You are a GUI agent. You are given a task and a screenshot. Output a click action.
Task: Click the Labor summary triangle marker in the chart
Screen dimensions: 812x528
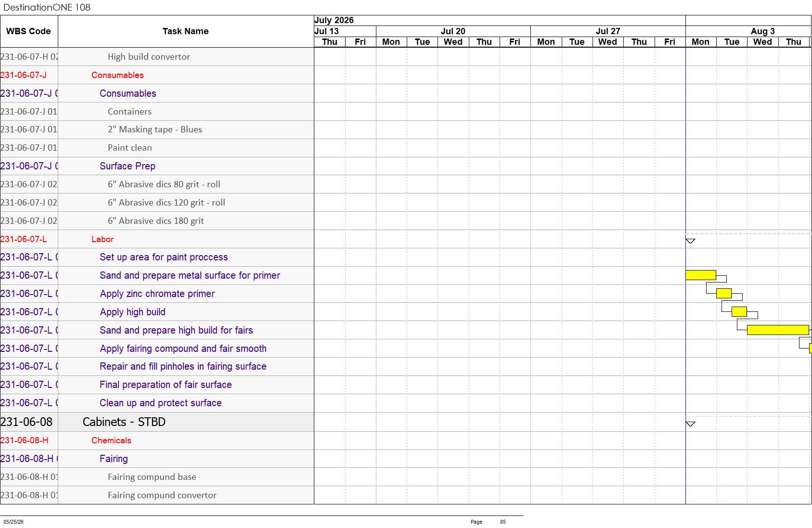click(x=691, y=241)
